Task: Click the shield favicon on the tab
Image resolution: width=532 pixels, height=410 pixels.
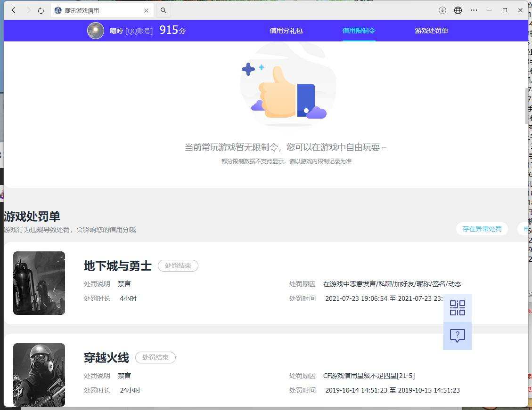Action: click(58, 10)
